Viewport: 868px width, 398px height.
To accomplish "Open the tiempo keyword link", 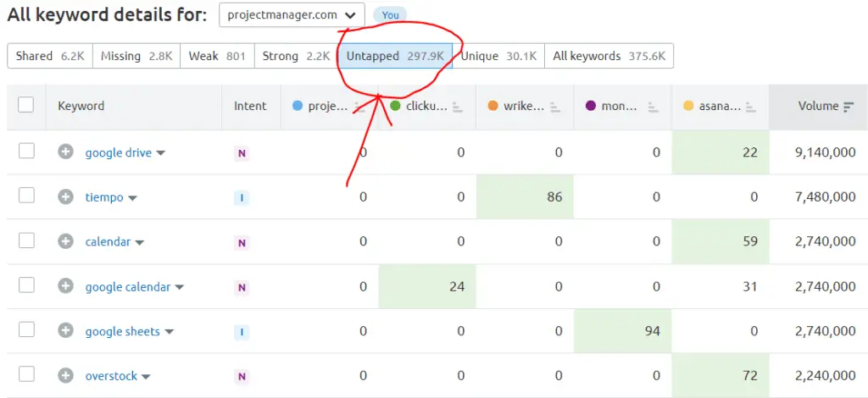I will pyautogui.click(x=104, y=197).
